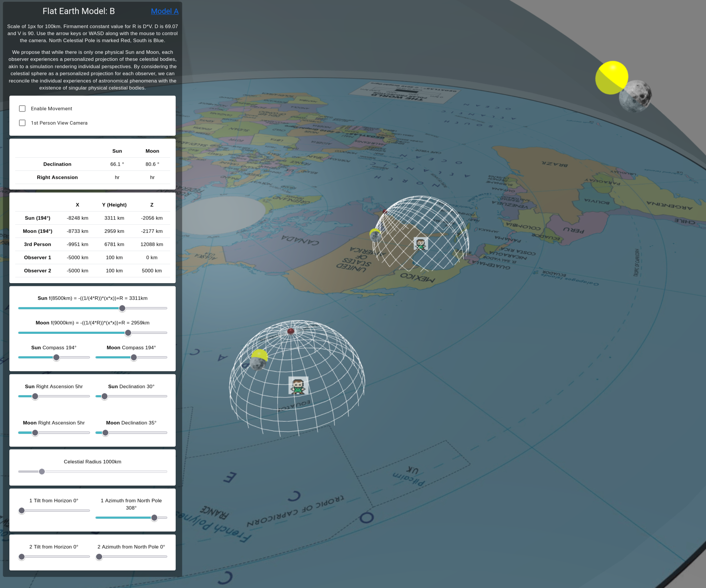Screen dimensions: 706x588
Task: Move the Moon Right Ascension slider
Action: click(35, 433)
